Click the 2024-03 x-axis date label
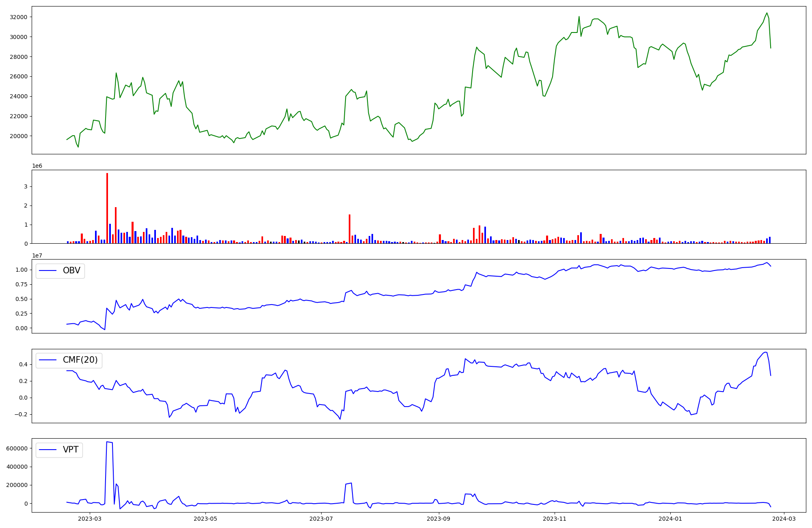The image size is (812, 528). 784,519
